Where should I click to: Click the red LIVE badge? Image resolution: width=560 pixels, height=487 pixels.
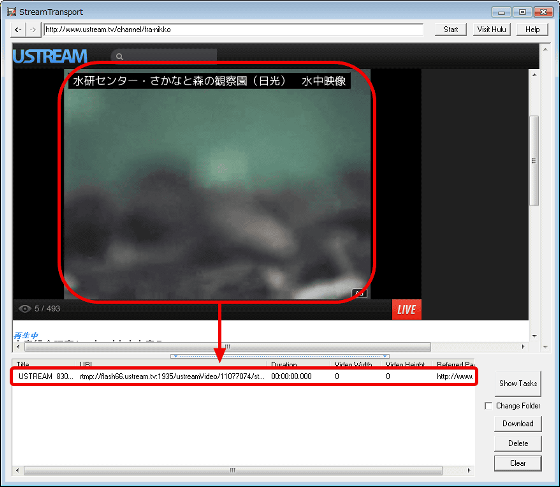406,309
